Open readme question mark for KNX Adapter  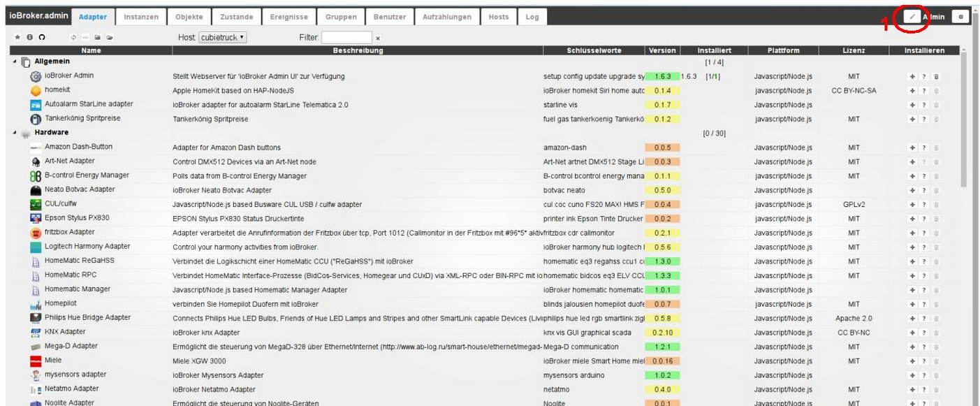click(x=924, y=333)
